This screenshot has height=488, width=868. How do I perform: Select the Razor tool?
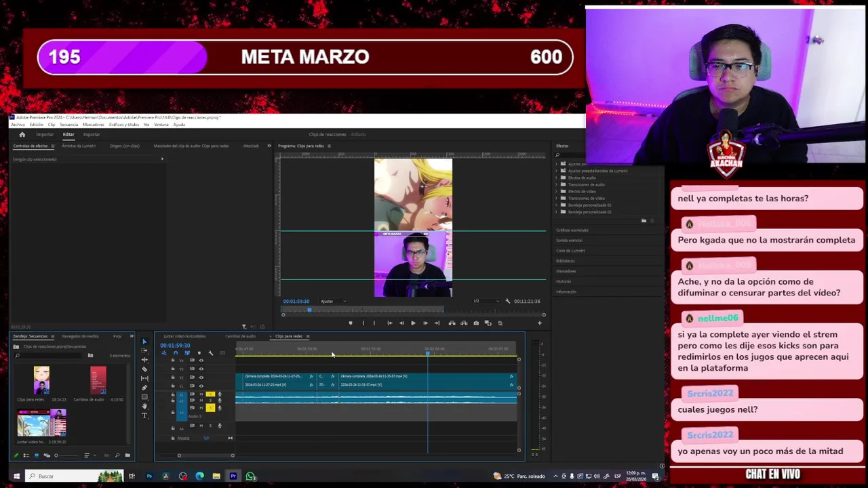(144, 369)
